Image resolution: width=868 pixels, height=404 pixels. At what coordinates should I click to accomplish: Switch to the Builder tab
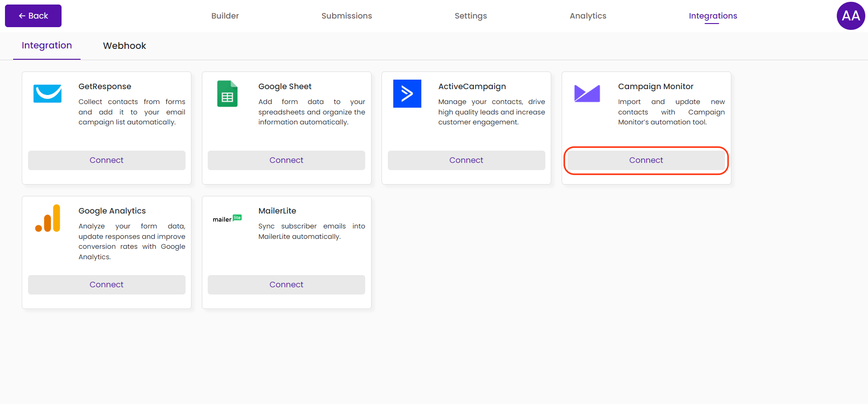(x=225, y=16)
